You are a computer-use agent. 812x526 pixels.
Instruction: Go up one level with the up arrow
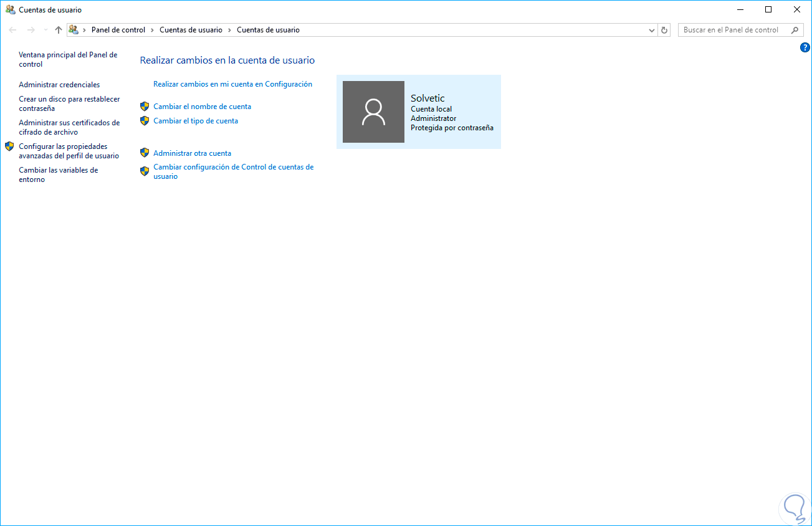point(59,30)
